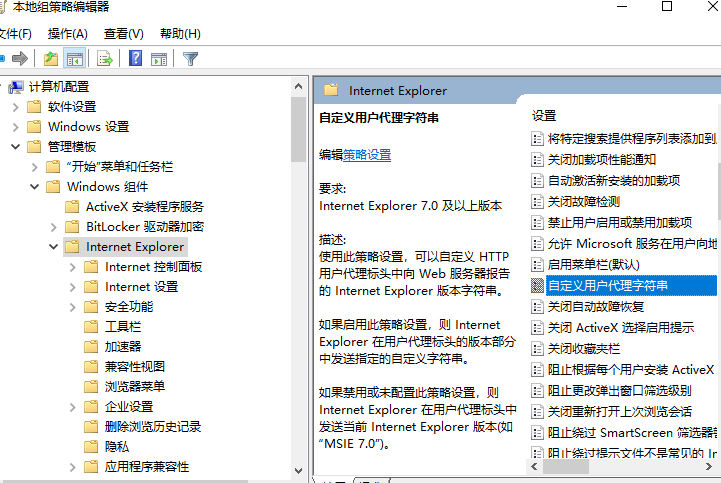
Task: Open the 操作(A) menu
Action: tap(68, 34)
